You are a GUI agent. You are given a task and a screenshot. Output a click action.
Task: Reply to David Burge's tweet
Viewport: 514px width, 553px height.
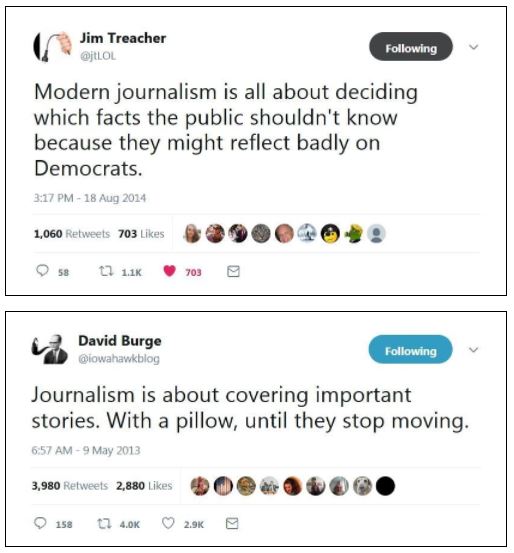click(40, 523)
